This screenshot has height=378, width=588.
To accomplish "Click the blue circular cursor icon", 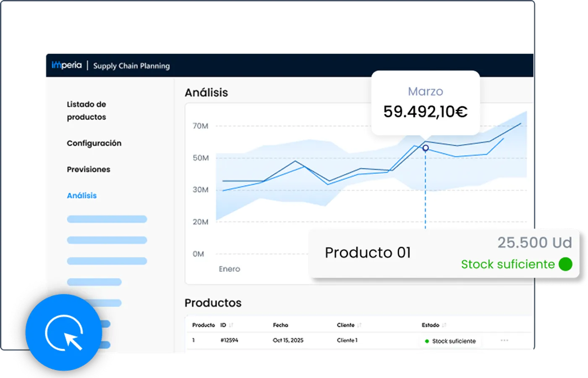I will point(64,333).
